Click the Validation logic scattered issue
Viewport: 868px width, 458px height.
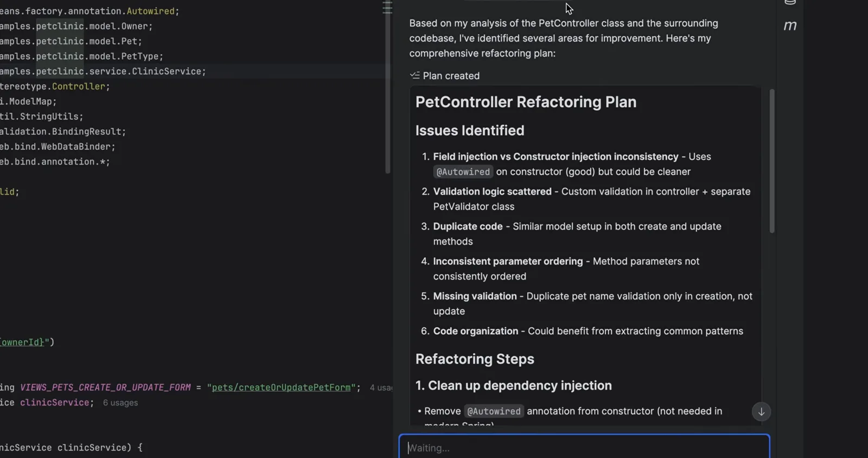tap(591, 199)
